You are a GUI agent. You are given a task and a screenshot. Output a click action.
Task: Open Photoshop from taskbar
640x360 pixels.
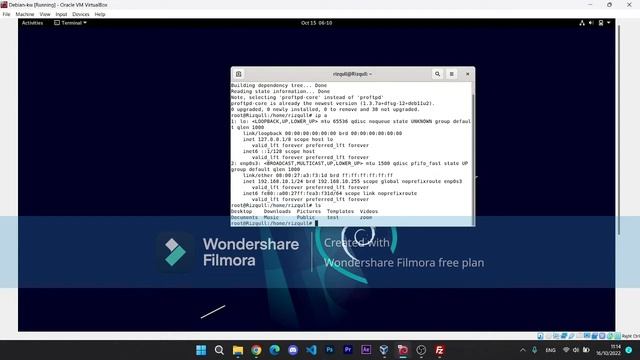click(x=329, y=350)
